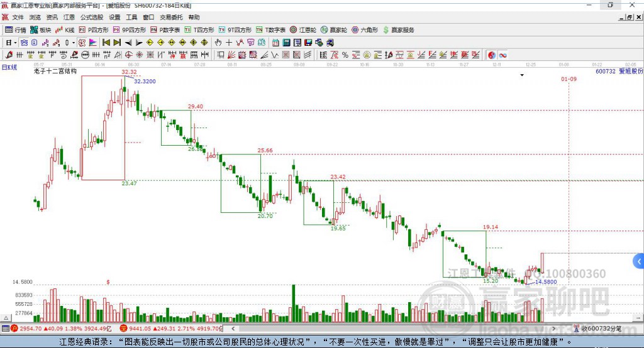
Task: Select the zigzag wave line tool
Action: [x=275, y=55]
